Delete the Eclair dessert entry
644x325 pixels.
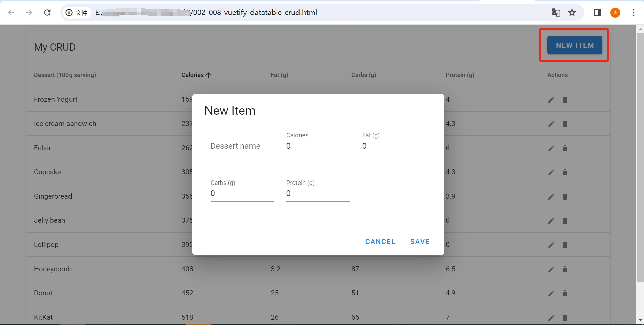565,148
